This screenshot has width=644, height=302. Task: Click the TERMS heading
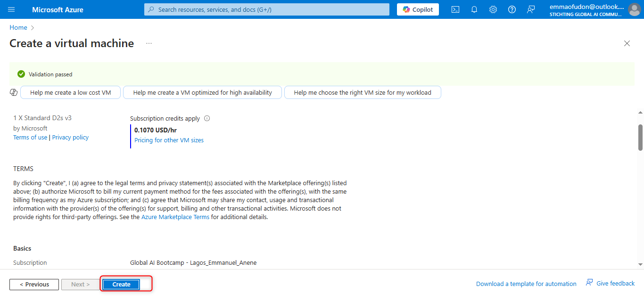click(23, 169)
